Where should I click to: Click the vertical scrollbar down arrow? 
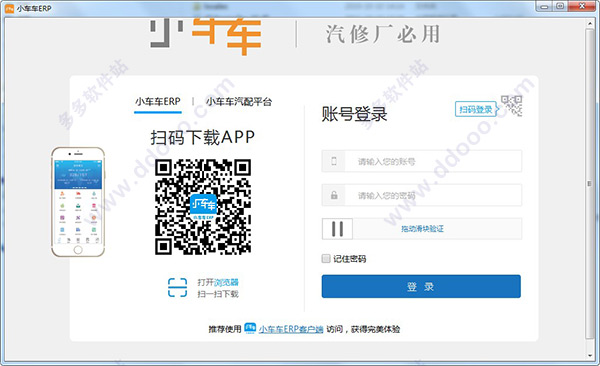coord(590,355)
